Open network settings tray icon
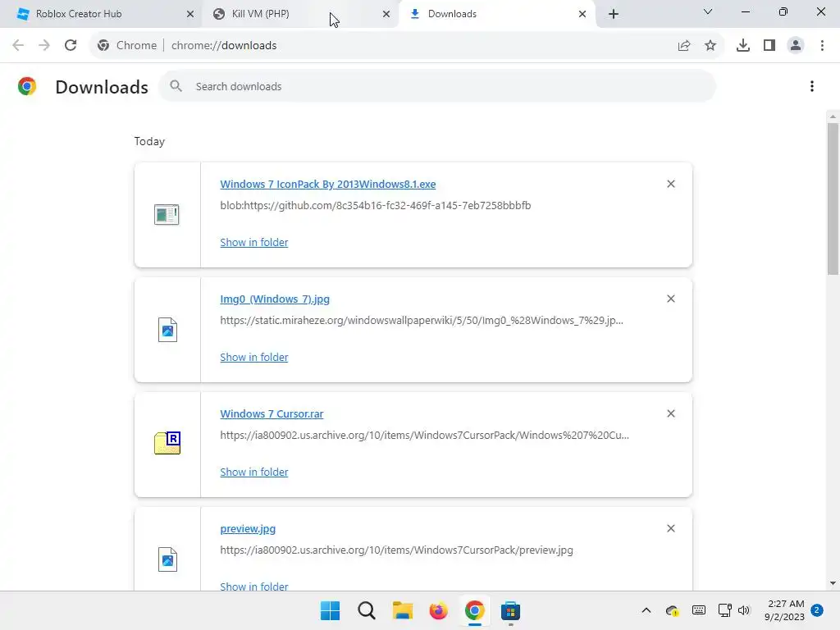Viewport: 840px width, 630px height. 725,610
